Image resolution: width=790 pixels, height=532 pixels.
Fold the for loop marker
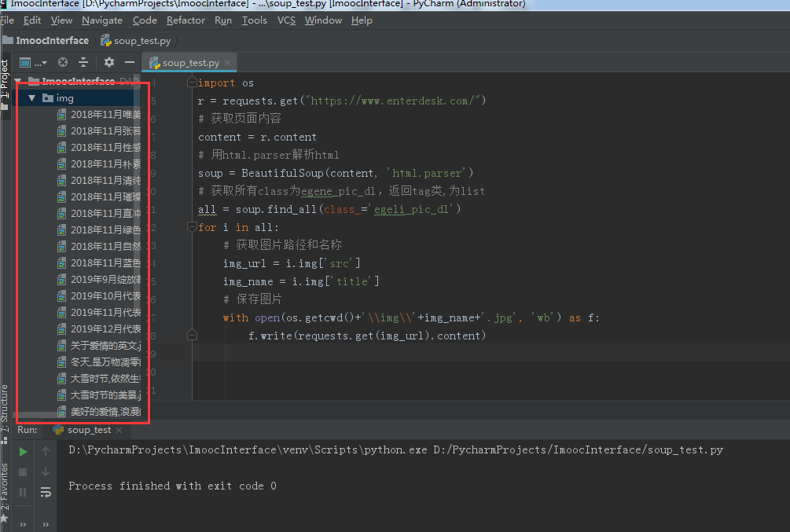point(192,226)
